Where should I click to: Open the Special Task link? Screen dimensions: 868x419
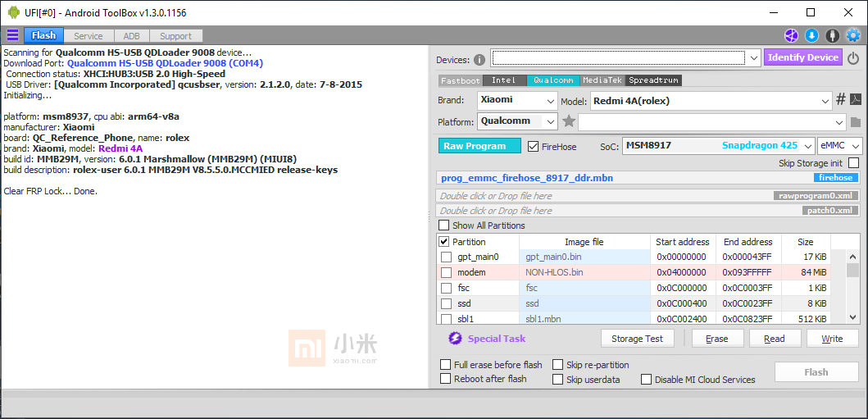pos(497,339)
